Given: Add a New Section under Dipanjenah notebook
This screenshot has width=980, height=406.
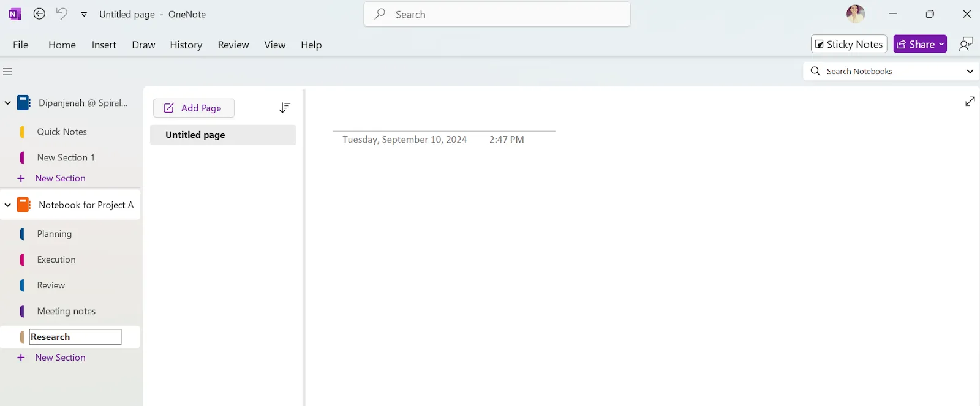Looking at the screenshot, I should click(x=60, y=178).
